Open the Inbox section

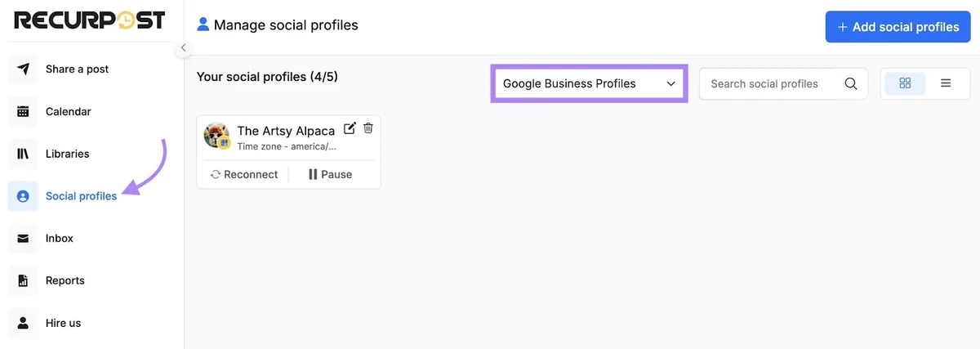(60, 239)
